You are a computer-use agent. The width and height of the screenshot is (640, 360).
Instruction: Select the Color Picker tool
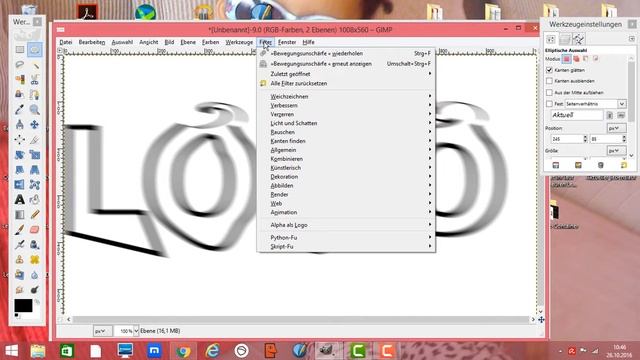click(20, 109)
